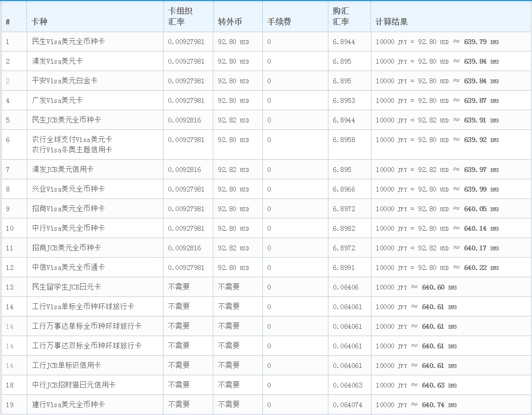Click the 手续费 column header

[279, 22]
